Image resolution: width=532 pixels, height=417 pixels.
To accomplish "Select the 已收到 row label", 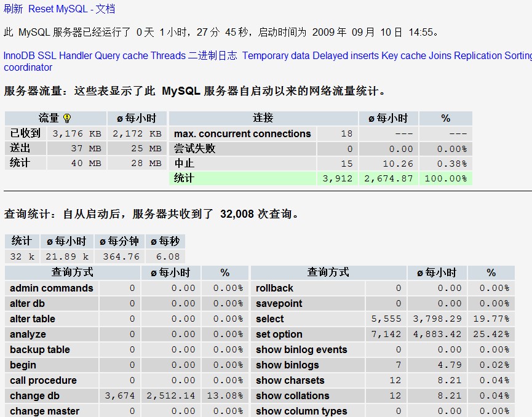I will [25, 133].
